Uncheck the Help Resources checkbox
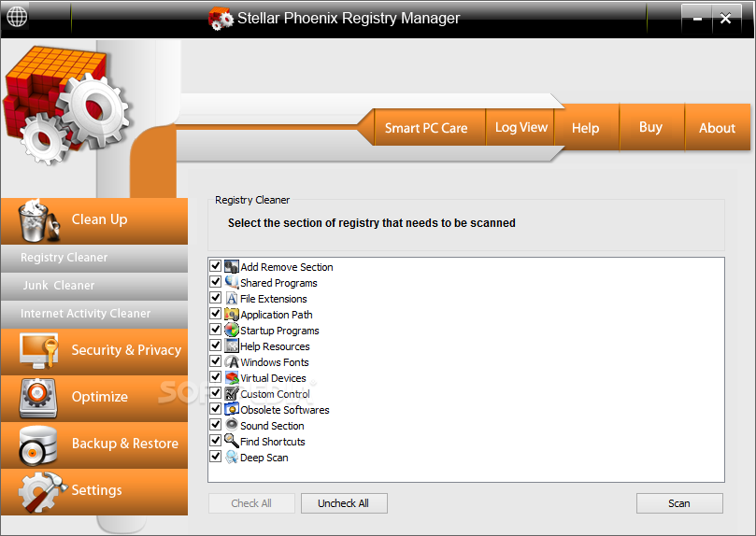 click(x=216, y=346)
